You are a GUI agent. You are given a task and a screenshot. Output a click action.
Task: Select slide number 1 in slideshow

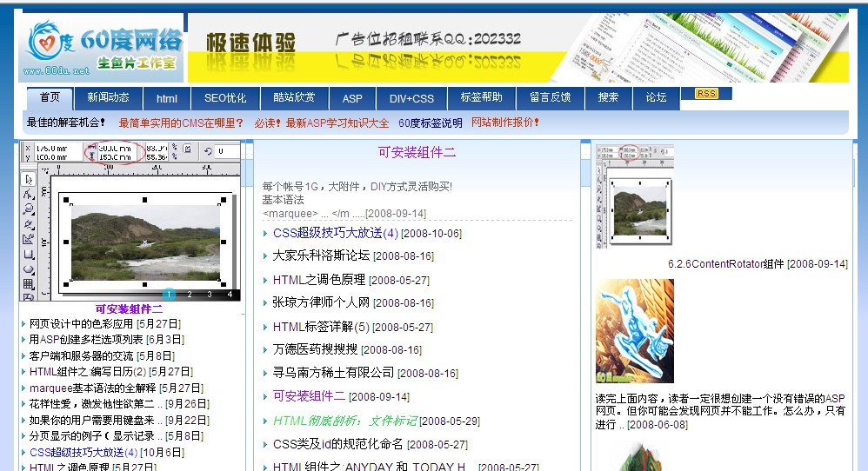click(x=169, y=294)
